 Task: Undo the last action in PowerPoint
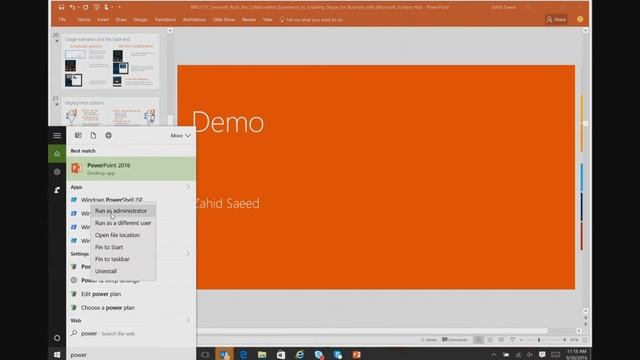point(72,7)
